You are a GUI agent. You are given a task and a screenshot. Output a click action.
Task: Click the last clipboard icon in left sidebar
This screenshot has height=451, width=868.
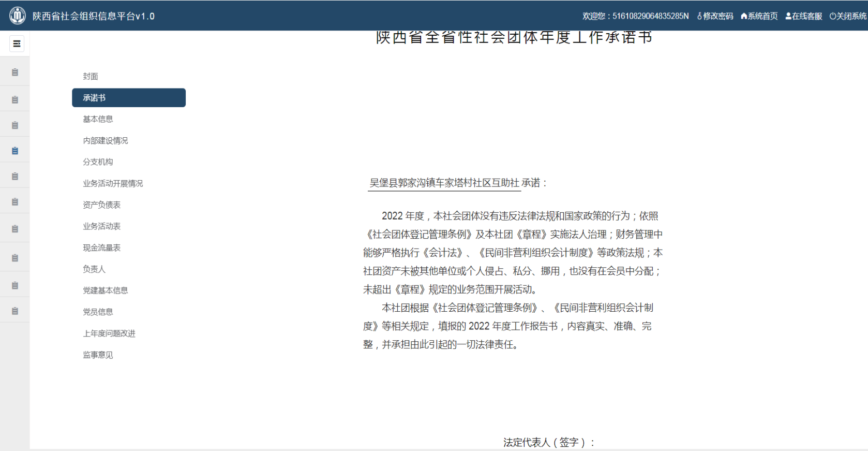15,311
